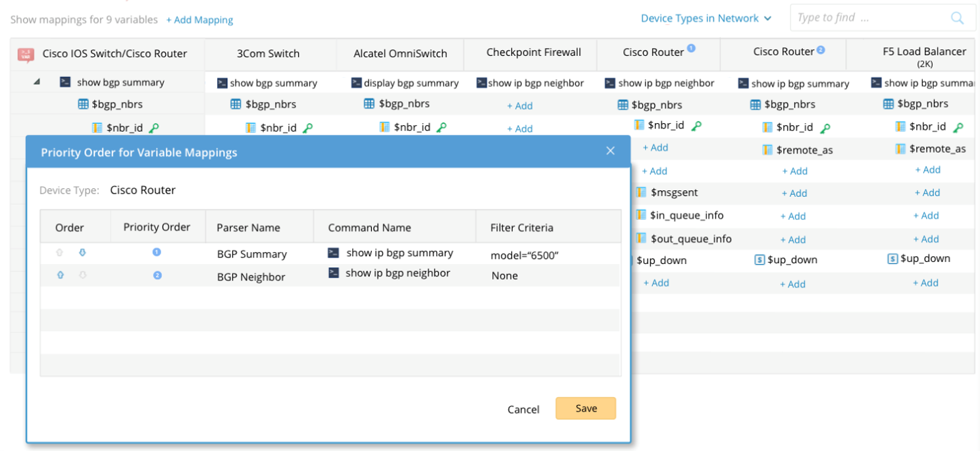Click the + Add Mapping link

coord(199,20)
